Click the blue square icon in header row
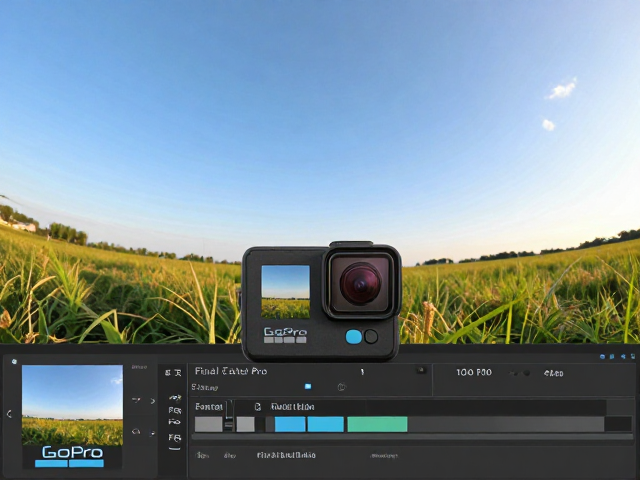640x480 pixels. tap(308, 386)
